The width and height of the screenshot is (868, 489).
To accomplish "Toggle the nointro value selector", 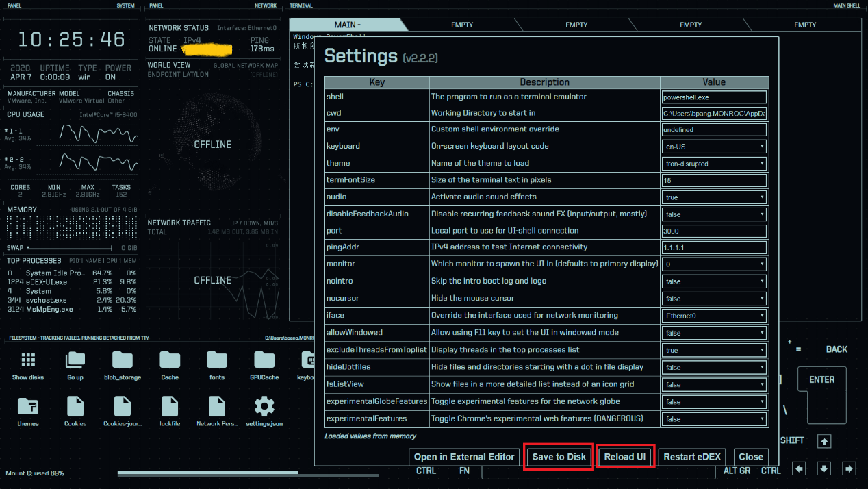I will pyautogui.click(x=714, y=281).
